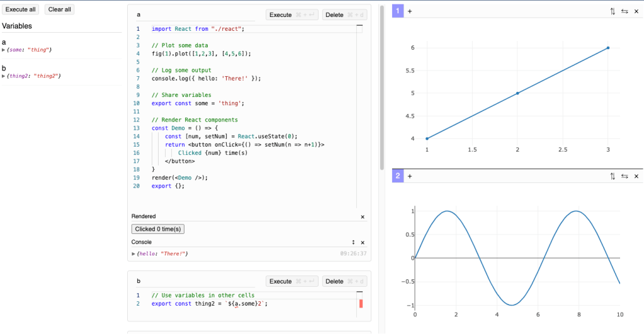Screen dimensions: 644x334
Task: Click the plus icon beside figure tab 2
Action: 410,177
